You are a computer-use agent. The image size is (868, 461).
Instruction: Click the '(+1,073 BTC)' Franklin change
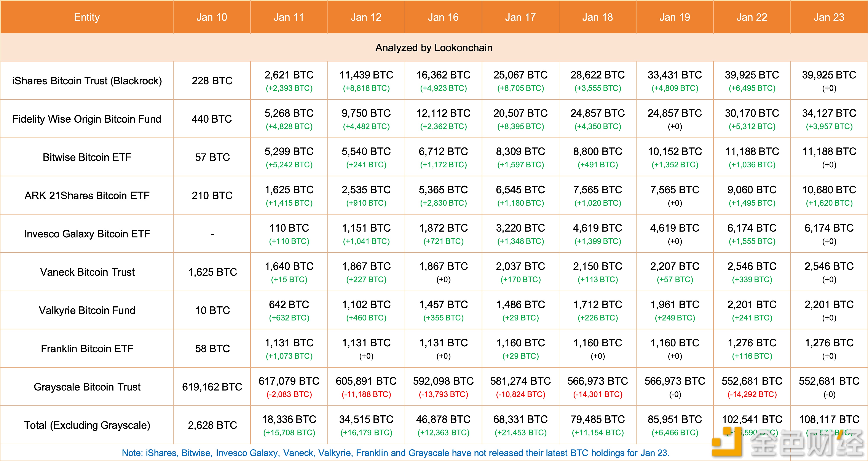coord(289,356)
